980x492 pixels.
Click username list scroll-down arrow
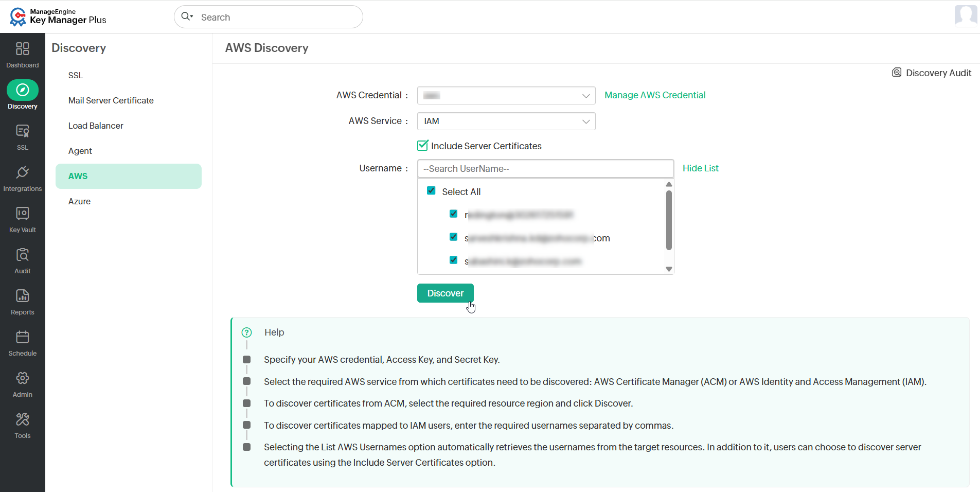tap(669, 269)
